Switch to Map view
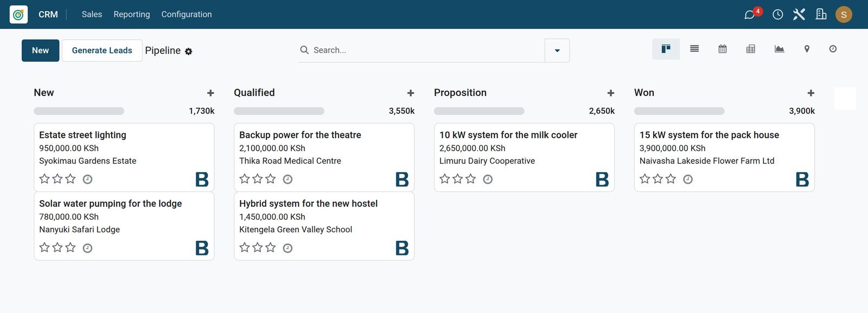Image resolution: width=868 pixels, height=313 pixels. point(807,49)
